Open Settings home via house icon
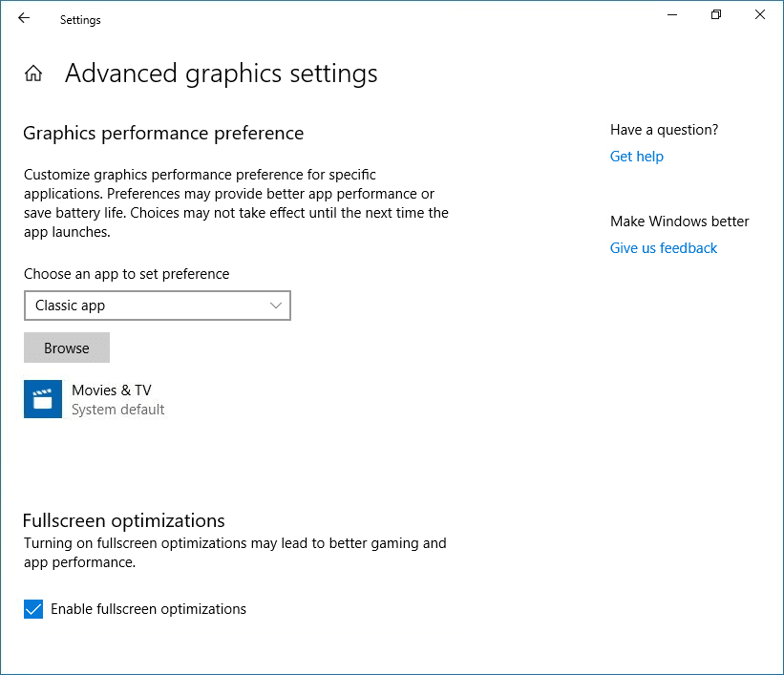Viewport: 784px width, 675px height. (x=33, y=74)
